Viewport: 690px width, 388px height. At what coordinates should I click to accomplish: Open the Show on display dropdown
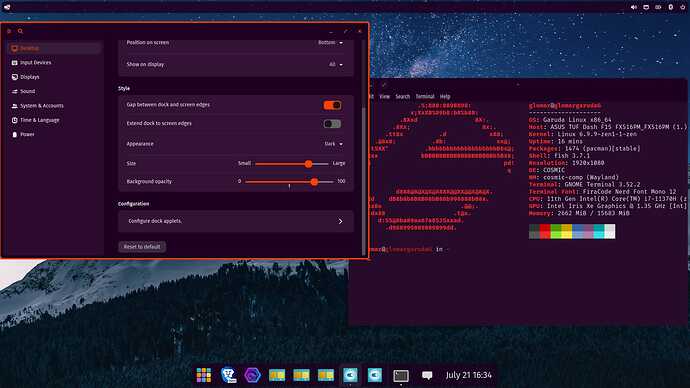(x=335, y=64)
